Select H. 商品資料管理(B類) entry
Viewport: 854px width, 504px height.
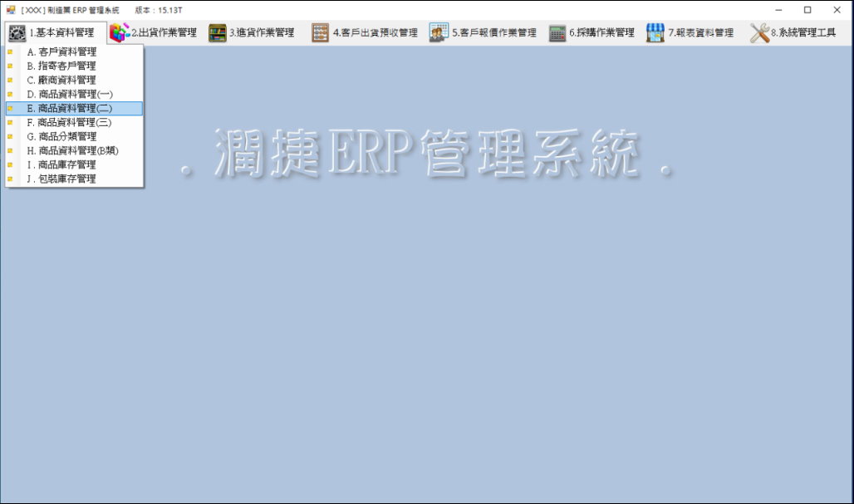point(73,150)
